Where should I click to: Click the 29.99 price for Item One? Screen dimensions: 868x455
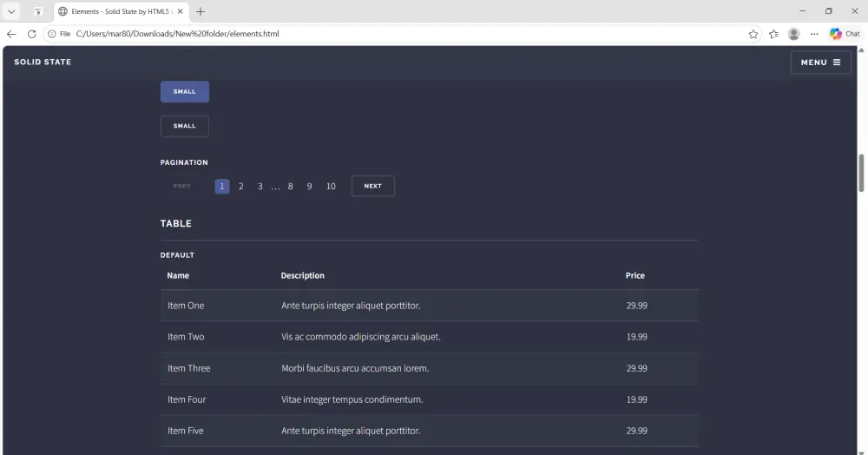click(x=636, y=306)
